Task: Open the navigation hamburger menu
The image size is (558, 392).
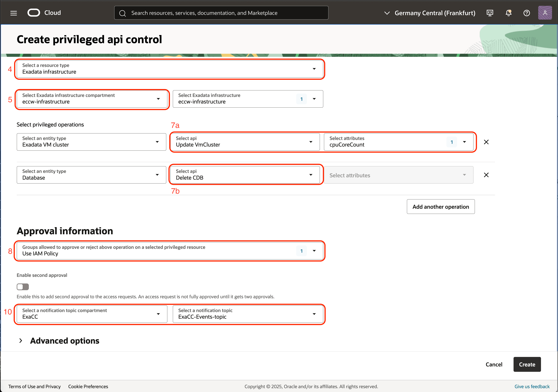Action: pos(14,13)
